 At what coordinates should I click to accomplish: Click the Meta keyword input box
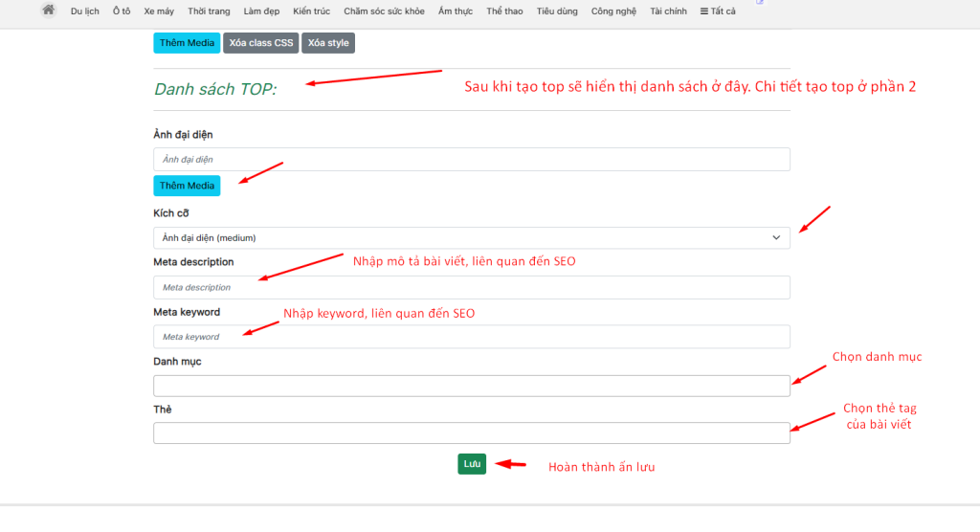tap(471, 337)
